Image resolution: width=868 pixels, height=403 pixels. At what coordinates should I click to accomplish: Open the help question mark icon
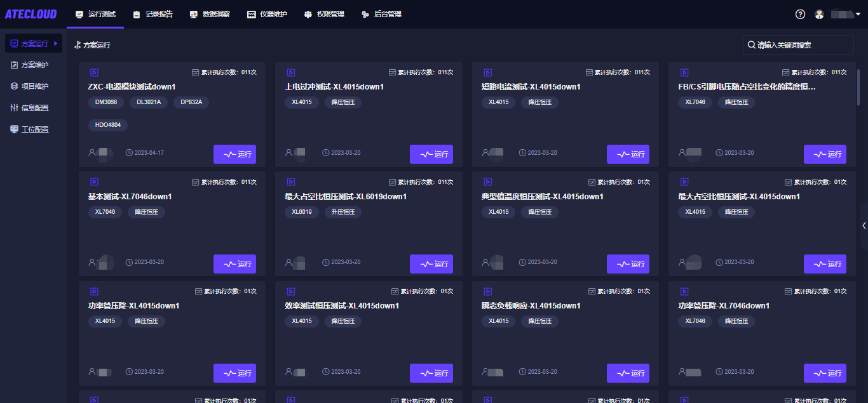pos(800,14)
